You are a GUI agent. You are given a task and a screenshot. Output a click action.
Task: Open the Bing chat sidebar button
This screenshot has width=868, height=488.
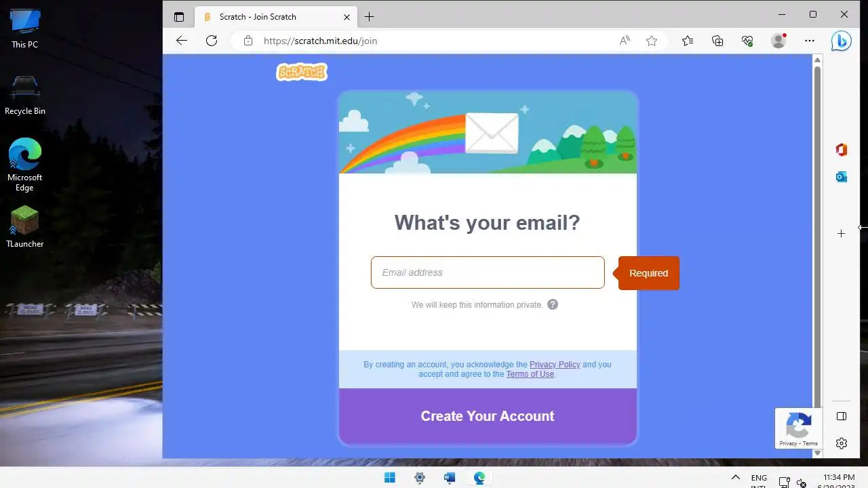(x=842, y=41)
